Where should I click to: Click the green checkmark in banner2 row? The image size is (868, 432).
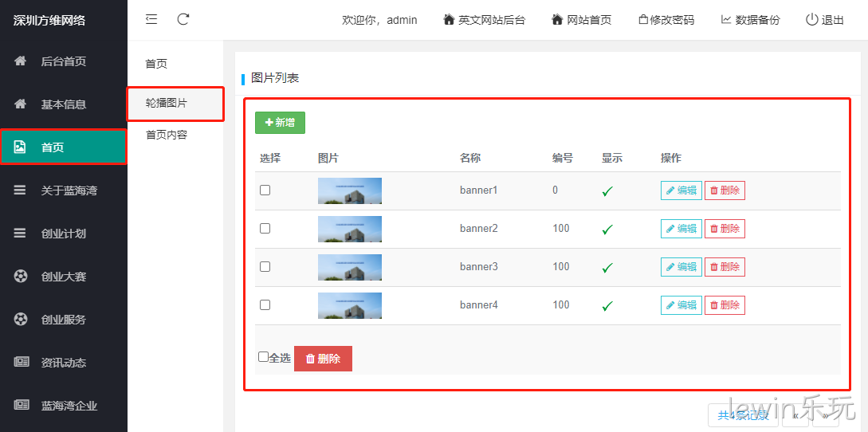tap(608, 230)
